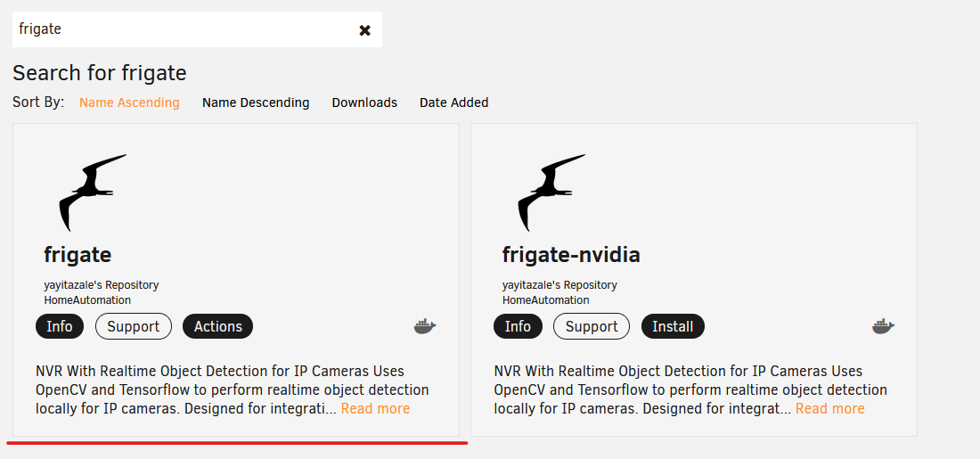Sort results by Name Ascending
This screenshot has height=459, width=980.
[x=129, y=102]
